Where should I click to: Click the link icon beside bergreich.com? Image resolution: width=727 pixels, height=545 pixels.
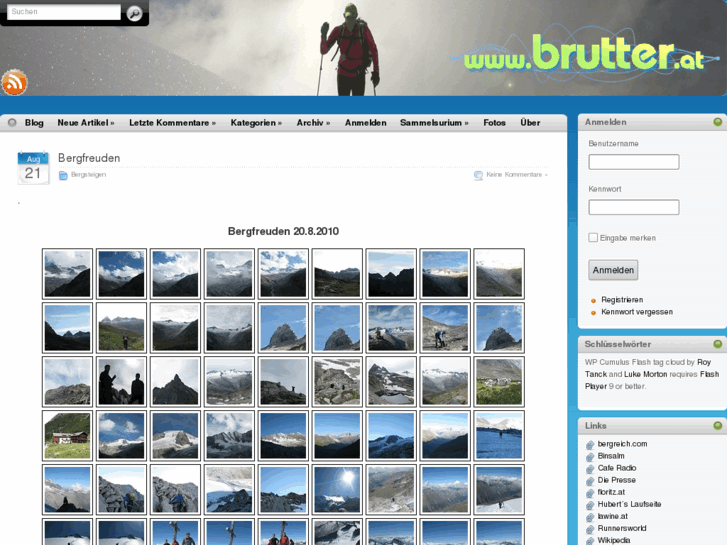[x=590, y=445]
